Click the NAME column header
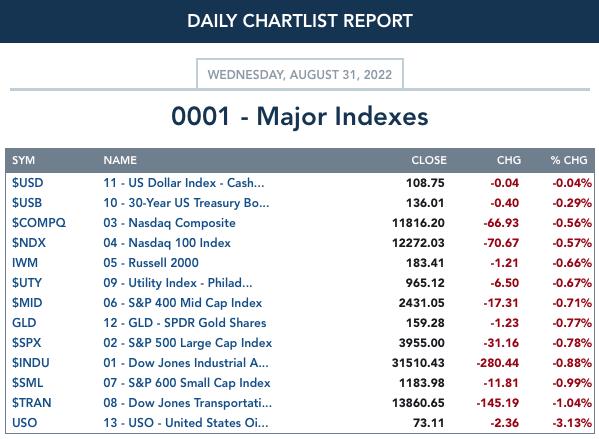 click(x=120, y=160)
